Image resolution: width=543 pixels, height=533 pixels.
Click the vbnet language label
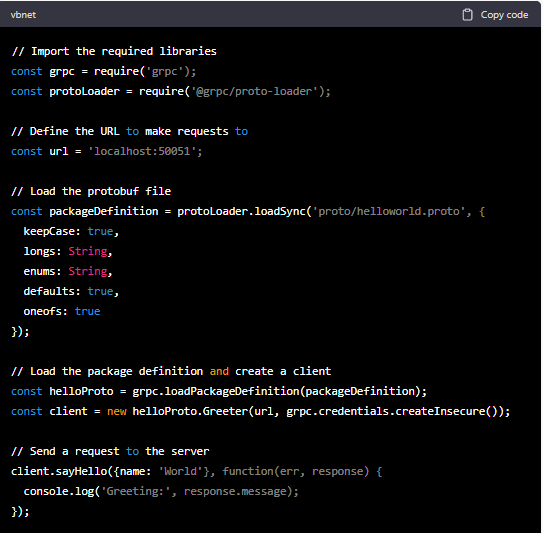[x=23, y=15]
